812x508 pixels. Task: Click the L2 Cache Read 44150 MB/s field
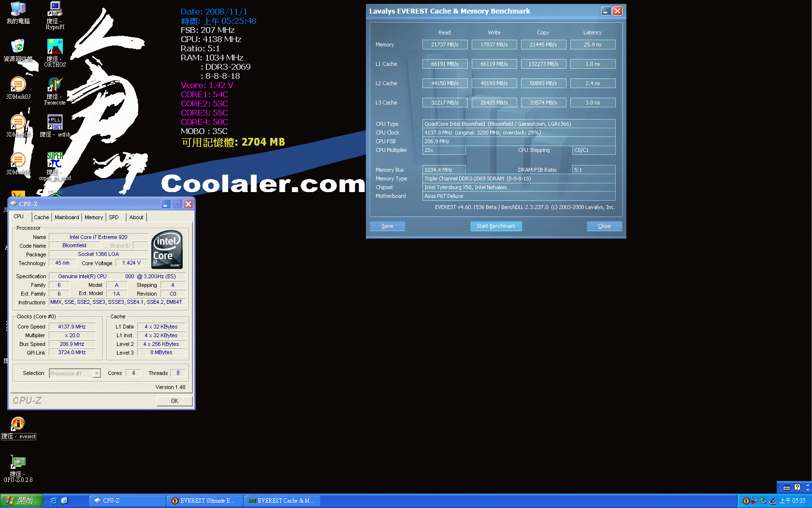coord(445,83)
